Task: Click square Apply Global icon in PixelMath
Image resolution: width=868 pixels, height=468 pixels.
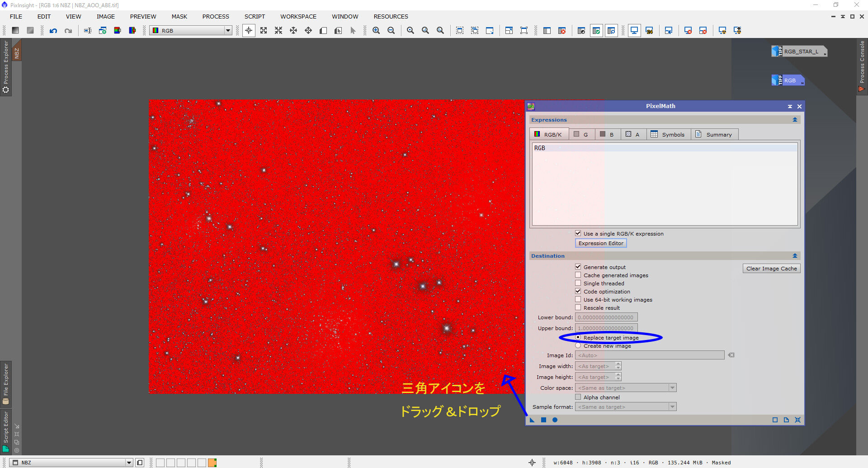Action: (x=543, y=420)
